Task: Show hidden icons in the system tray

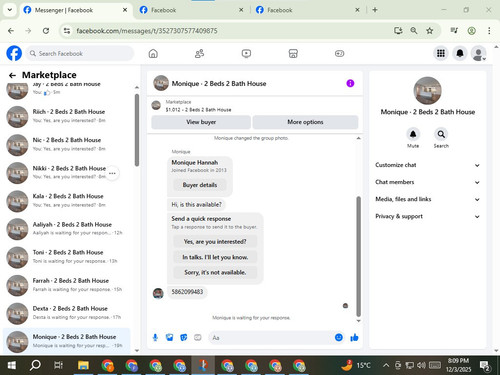Action: point(386,365)
